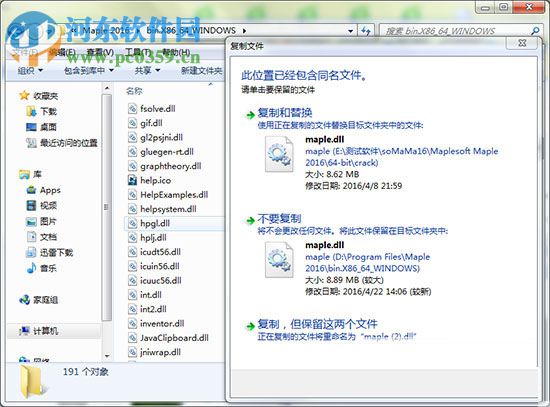Click Don't Copy (不要复制) link
550x407 pixels.
pyautogui.click(x=280, y=218)
